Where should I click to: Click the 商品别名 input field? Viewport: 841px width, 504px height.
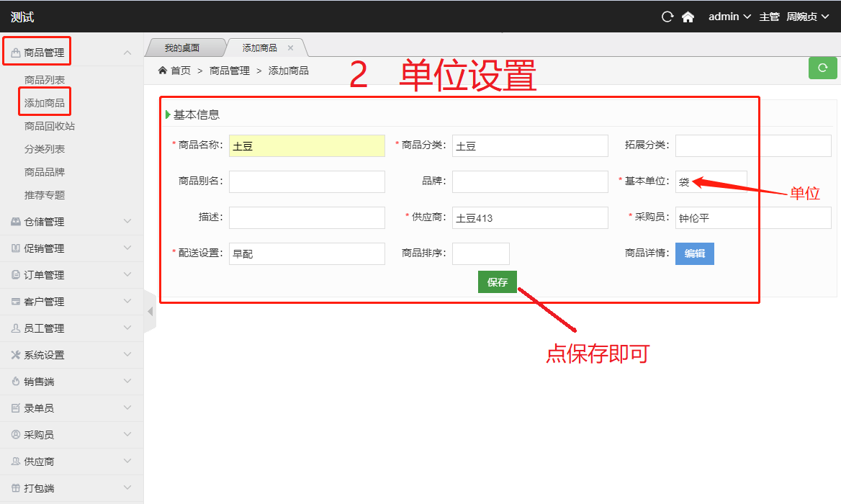pos(307,181)
